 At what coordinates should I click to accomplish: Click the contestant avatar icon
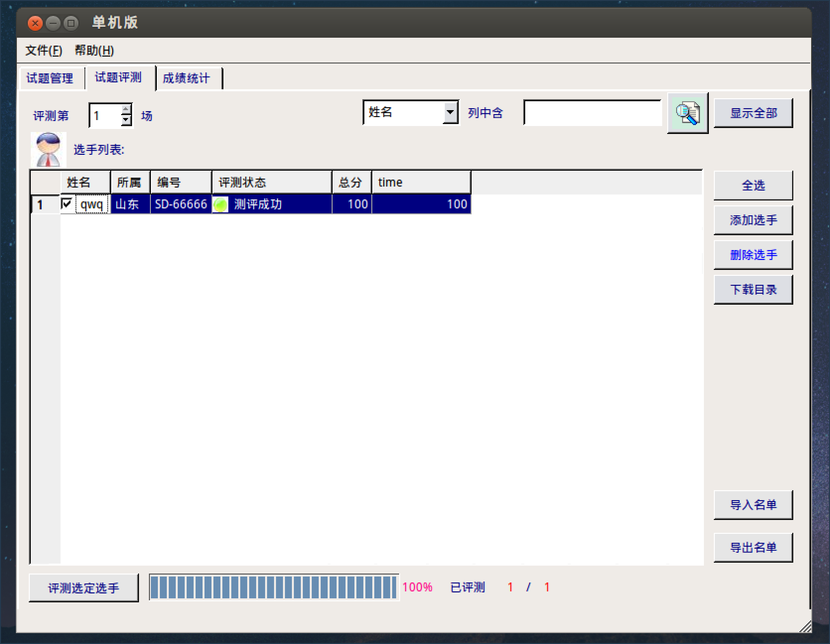pos(49,149)
